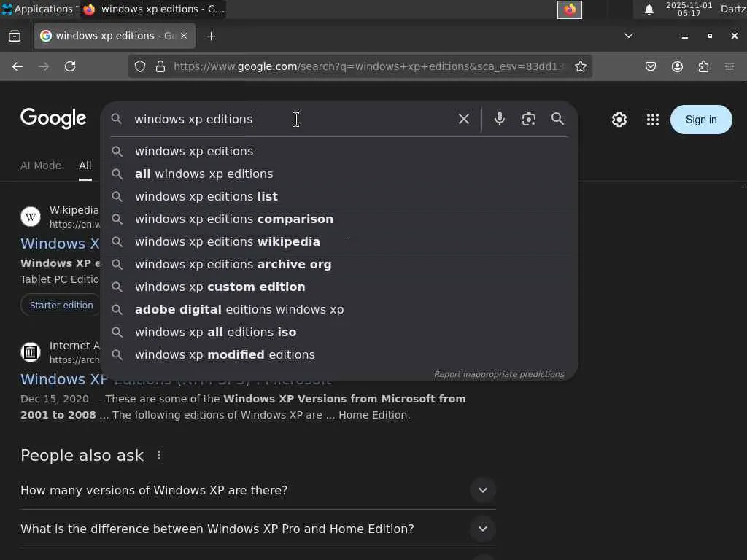Close the 'windows xp editions' tab
The height and width of the screenshot is (560, 747).
pos(184,36)
